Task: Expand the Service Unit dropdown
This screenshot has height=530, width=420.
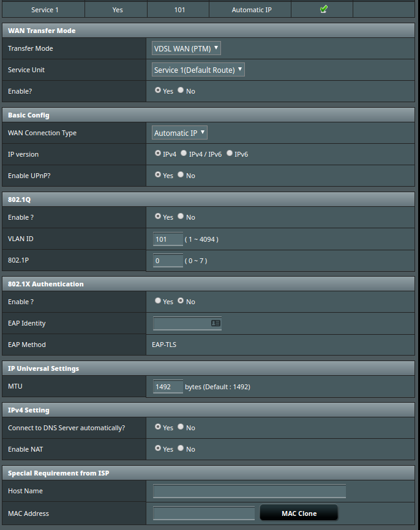Action: (198, 70)
